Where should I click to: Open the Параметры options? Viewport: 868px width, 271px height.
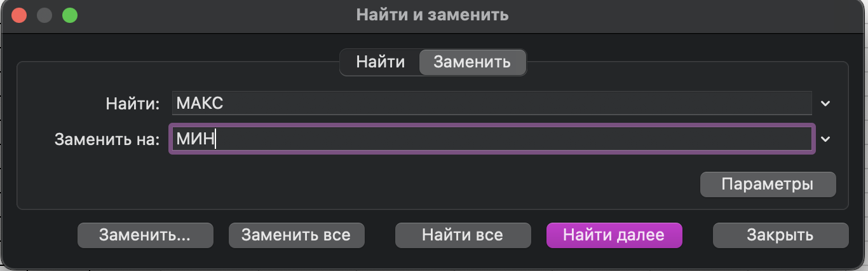click(x=768, y=184)
